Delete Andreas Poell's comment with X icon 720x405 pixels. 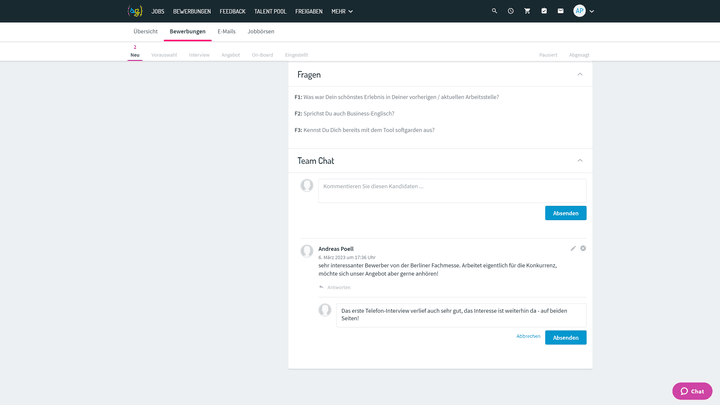(583, 248)
